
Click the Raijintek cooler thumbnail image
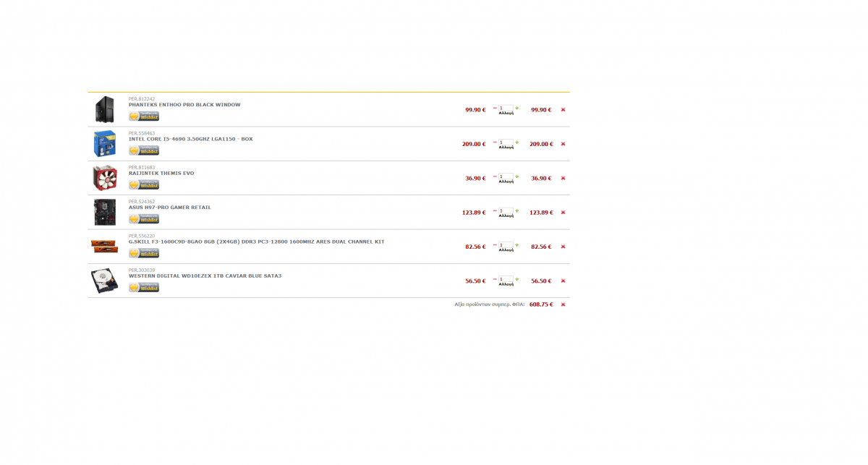pos(105,178)
